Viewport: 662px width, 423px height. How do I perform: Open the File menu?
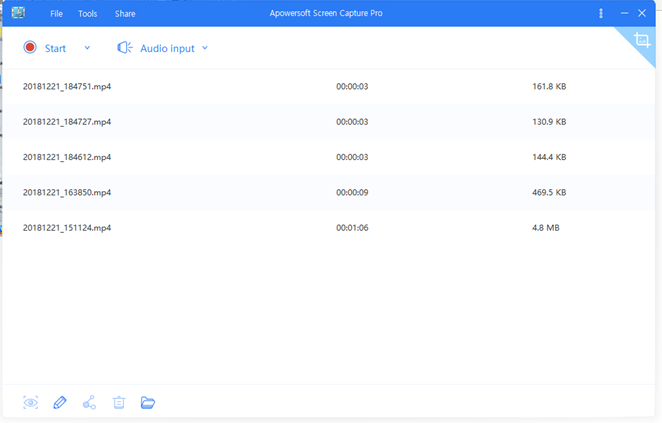(x=56, y=14)
